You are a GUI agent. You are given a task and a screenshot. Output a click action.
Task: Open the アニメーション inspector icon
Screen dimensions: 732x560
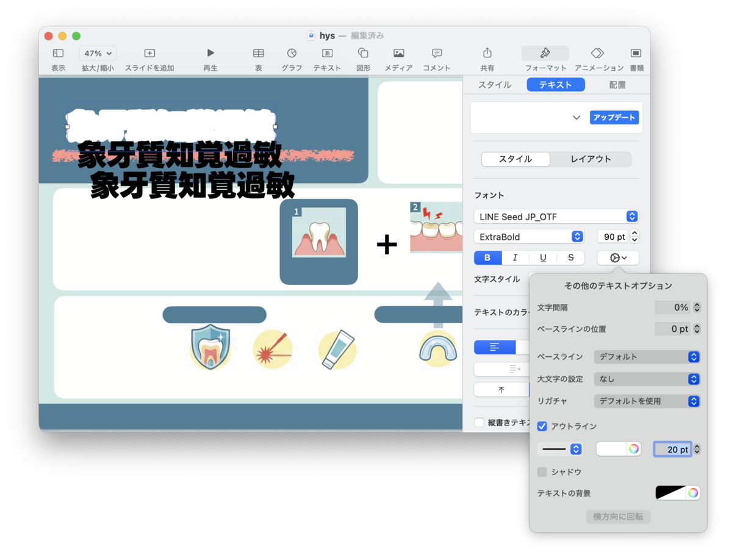[598, 54]
